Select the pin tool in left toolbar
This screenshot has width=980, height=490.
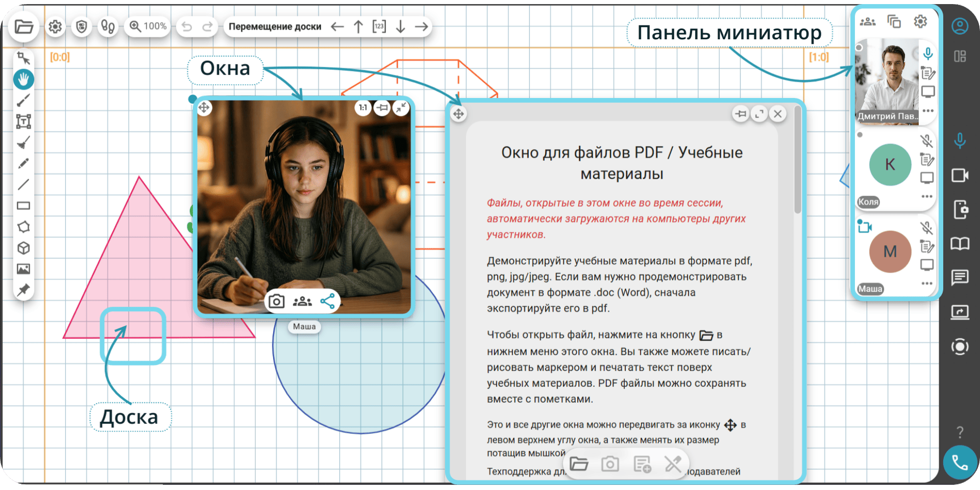(x=23, y=290)
